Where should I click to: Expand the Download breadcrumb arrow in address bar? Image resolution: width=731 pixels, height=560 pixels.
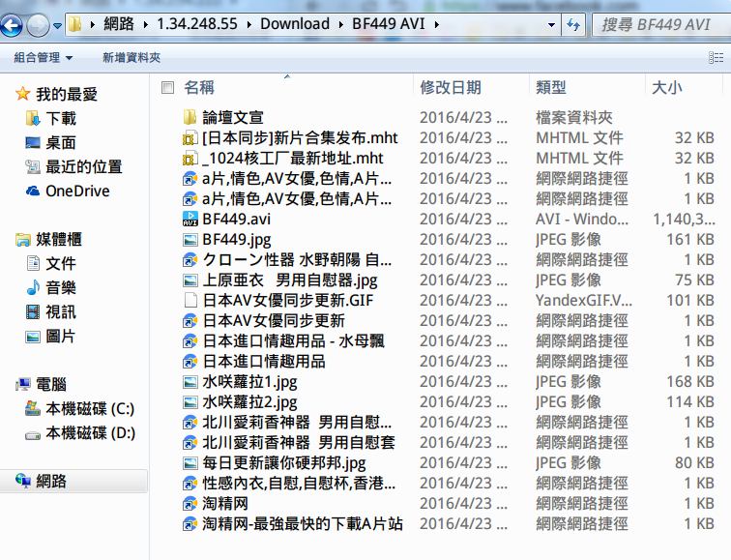tap(341, 24)
